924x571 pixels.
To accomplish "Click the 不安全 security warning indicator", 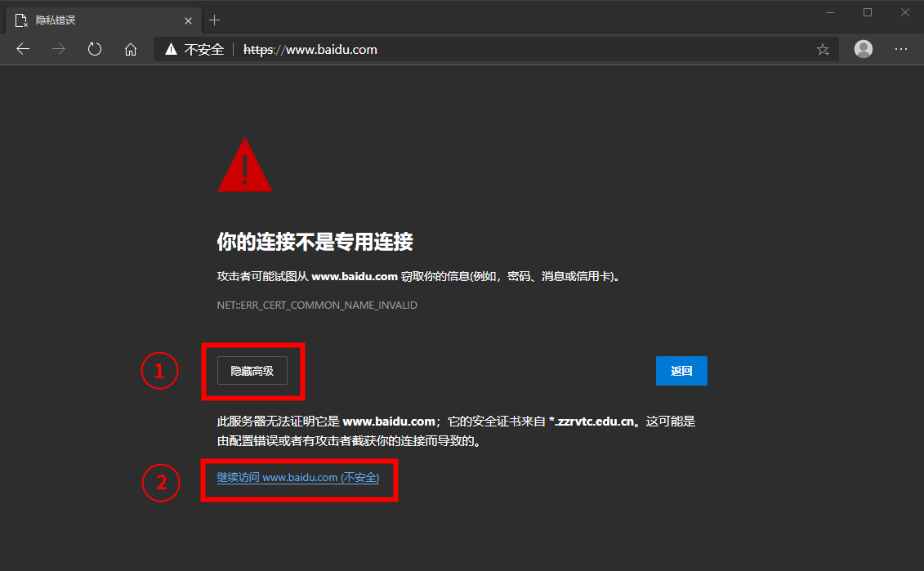I will tap(194, 50).
